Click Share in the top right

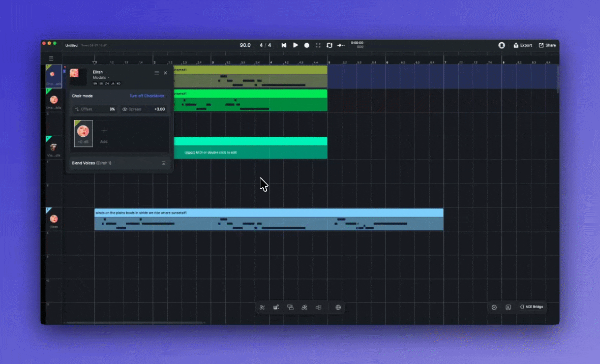click(547, 45)
